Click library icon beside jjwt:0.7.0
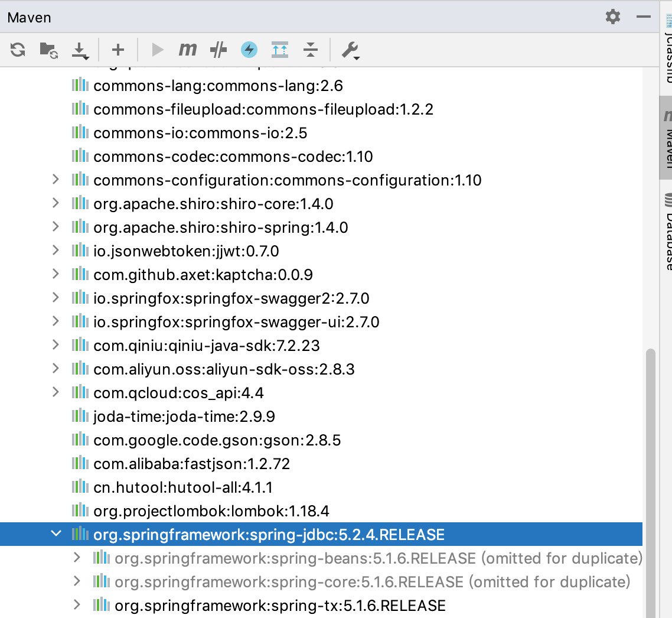Image resolution: width=672 pixels, height=618 pixels. pos(80,250)
